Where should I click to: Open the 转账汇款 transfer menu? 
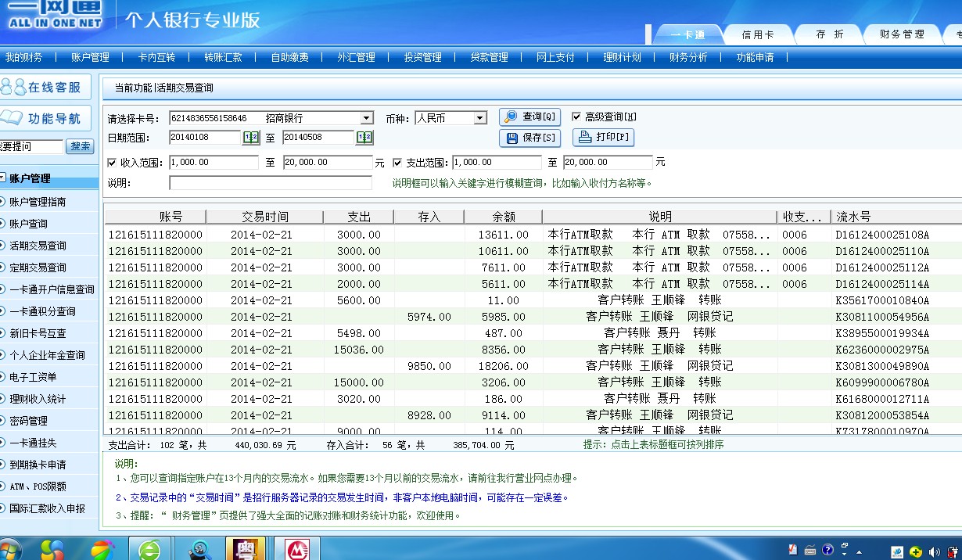coord(223,57)
